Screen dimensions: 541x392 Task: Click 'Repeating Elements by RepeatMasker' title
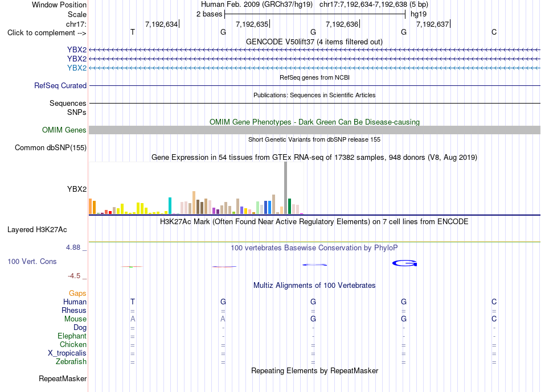click(x=314, y=370)
